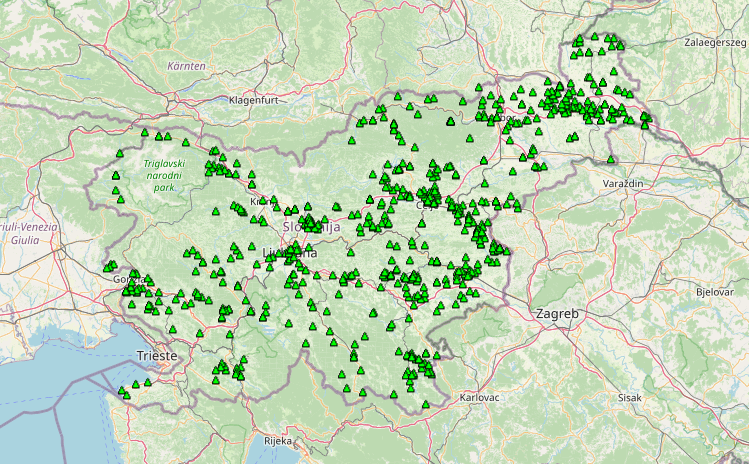Click the Zalaegerszeg city label
The height and width of the screenshot is (464, 749).
715,43
